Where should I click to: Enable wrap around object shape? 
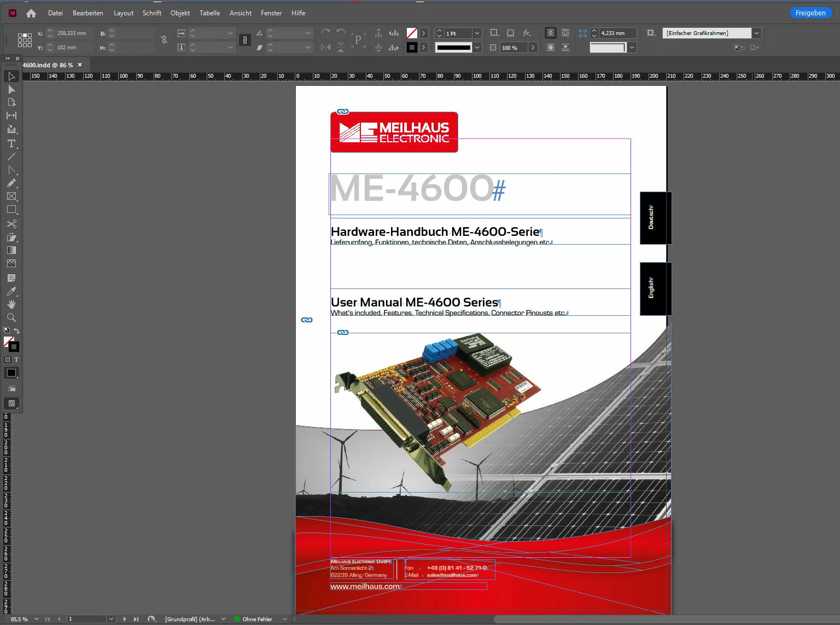click(x=551, y=48)
